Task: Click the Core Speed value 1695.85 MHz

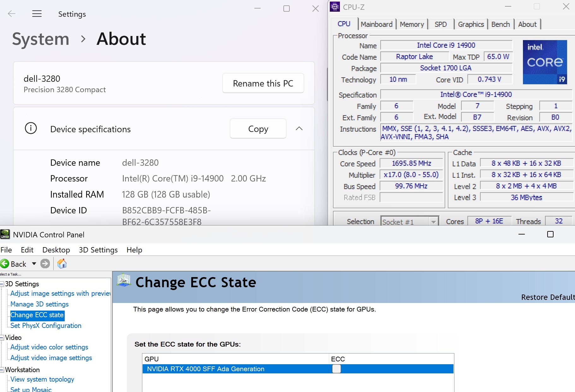Action: click(412, 163)
